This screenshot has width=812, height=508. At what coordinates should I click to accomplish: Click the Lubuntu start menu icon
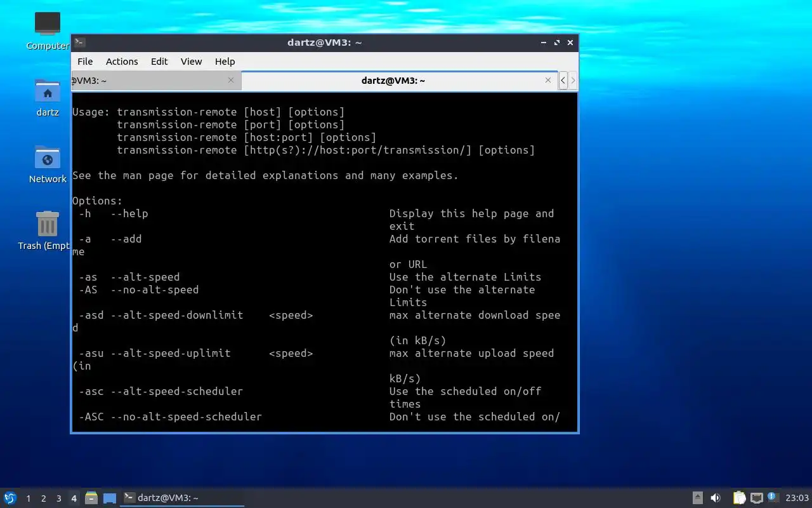click(10, 498)
